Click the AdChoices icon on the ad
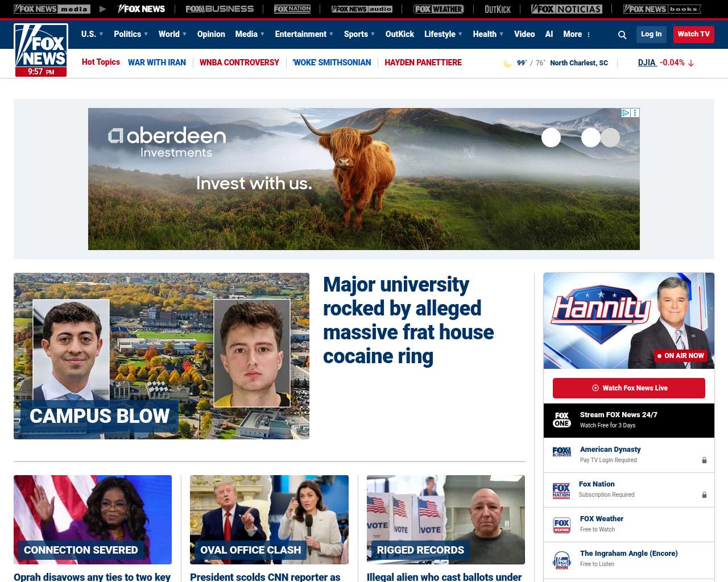Image resolution: width=728 pixels, height=582 pixels. tap(626, 113)
